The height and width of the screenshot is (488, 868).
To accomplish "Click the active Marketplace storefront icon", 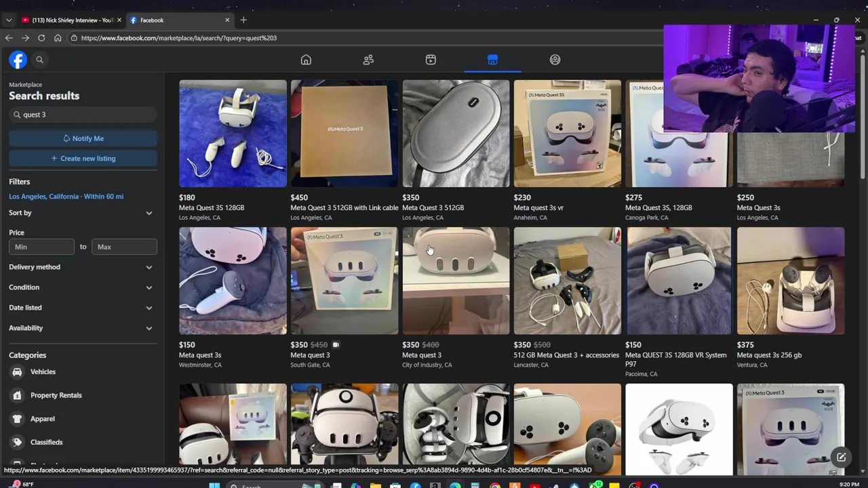I will click(x=492, y=60).
